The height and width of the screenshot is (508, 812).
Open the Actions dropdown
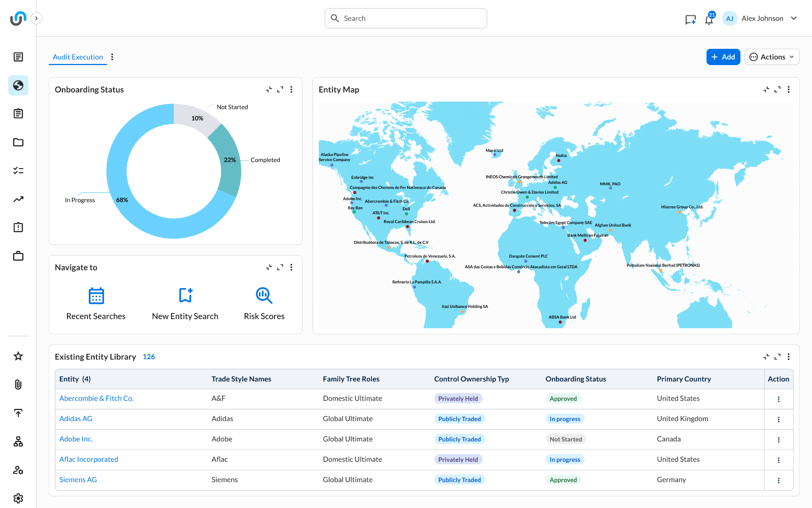[772, 57]
